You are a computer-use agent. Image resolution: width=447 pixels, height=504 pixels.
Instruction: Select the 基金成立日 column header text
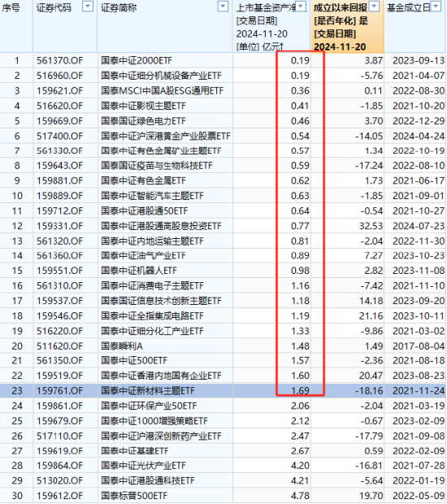point(409,7)
